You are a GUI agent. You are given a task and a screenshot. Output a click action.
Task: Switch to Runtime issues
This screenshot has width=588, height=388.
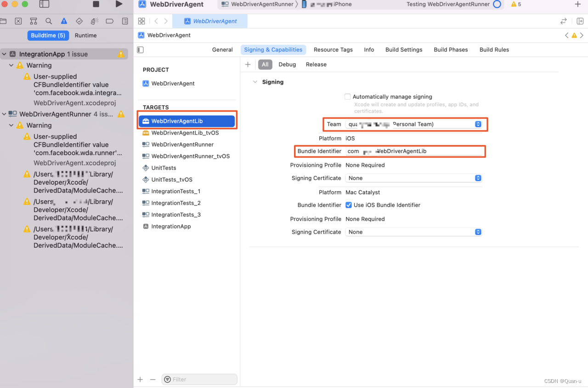tap(86, 35)
